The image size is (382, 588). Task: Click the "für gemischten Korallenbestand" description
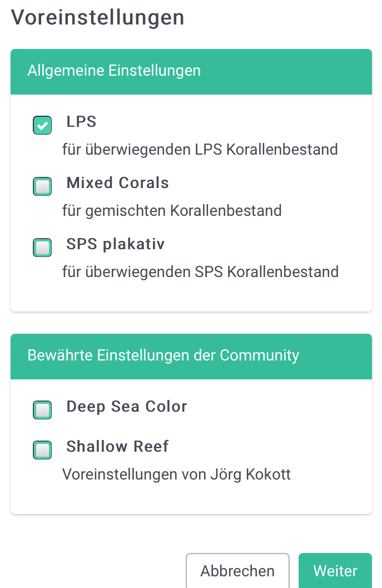(172, 211)
